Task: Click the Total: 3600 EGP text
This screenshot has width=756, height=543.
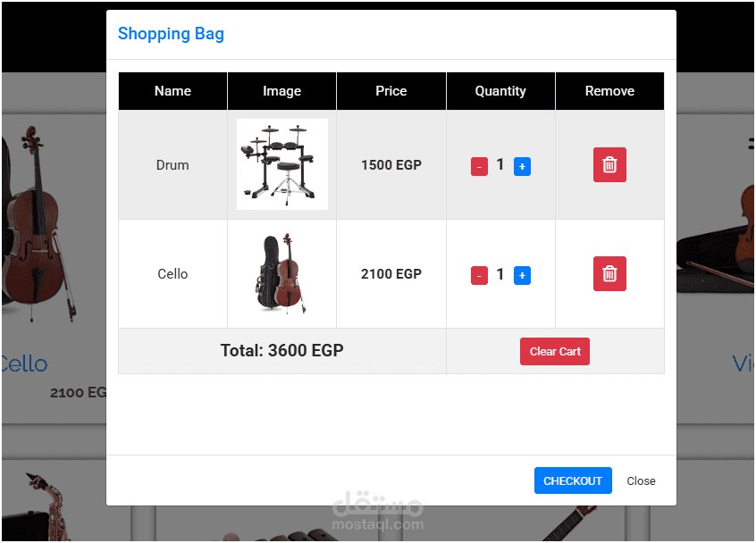Action: 281,351
